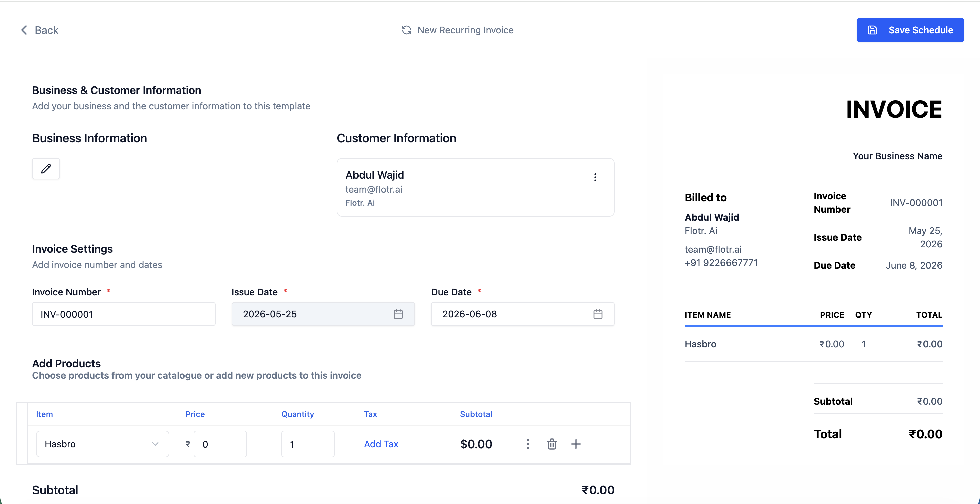Click the Price column header

(x=195, y=414)
